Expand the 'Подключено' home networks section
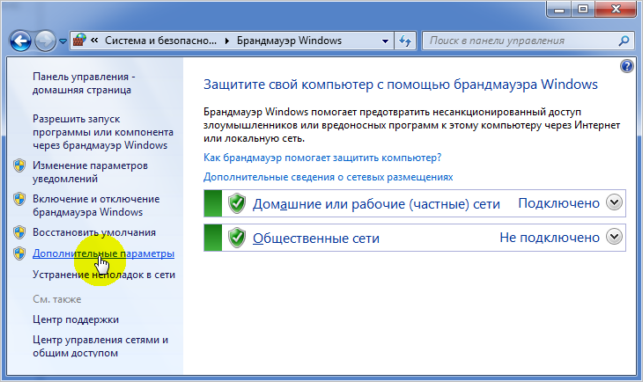Image resolution: width=643 pixels, height=382 pixels. 614,202
